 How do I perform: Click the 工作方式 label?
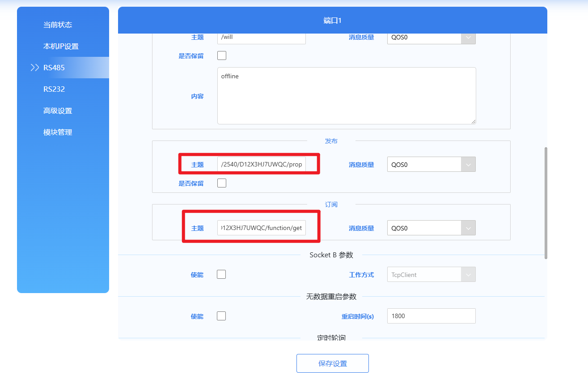tap(361, 275)
